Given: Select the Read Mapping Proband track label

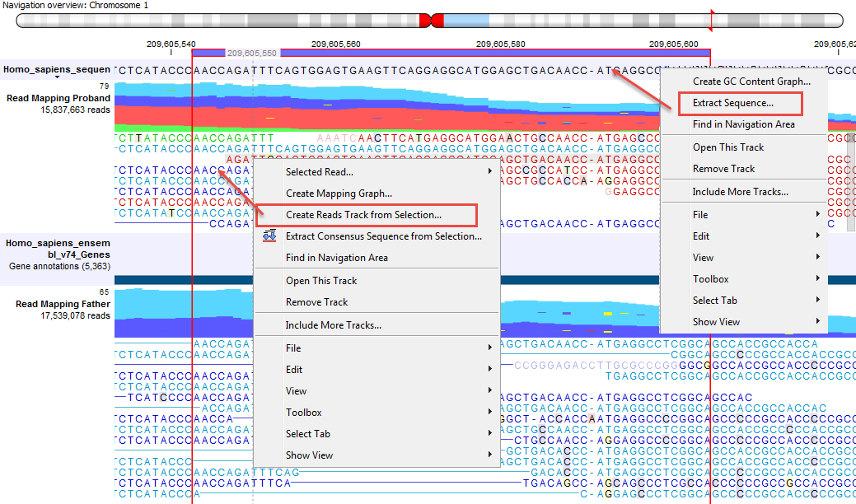Looking at the screenshot, I should (58, 98).
